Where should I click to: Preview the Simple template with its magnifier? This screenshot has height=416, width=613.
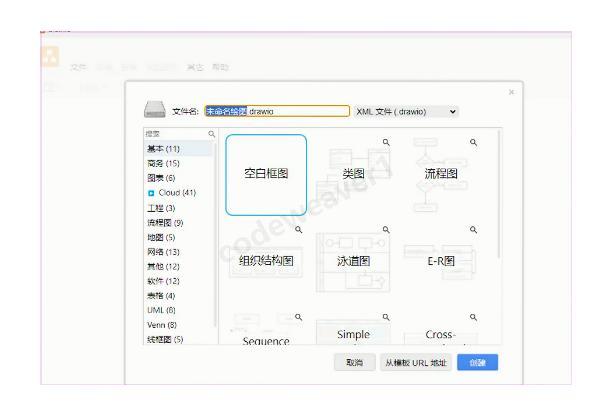pos(386,317)
